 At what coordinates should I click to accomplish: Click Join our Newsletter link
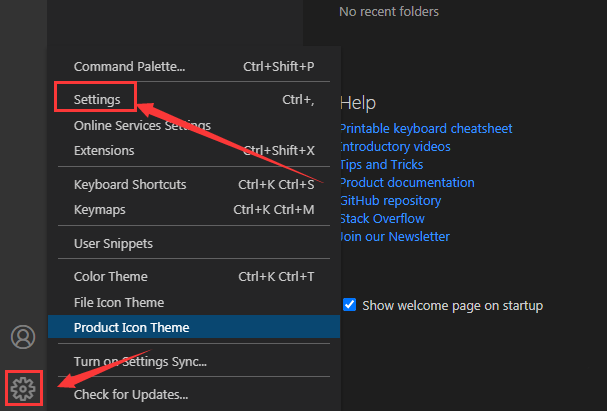point(395,237)
